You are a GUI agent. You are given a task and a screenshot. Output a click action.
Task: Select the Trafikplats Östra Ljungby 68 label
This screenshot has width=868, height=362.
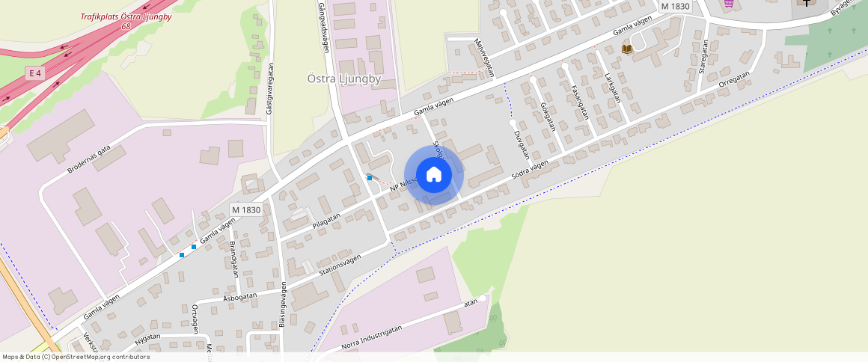(126, 21)
